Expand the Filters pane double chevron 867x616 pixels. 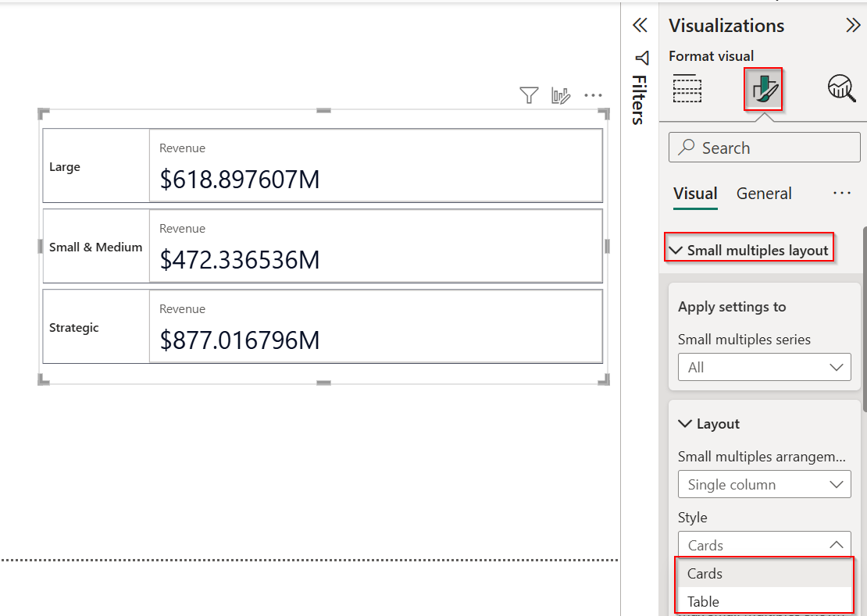tap(640, 25)
